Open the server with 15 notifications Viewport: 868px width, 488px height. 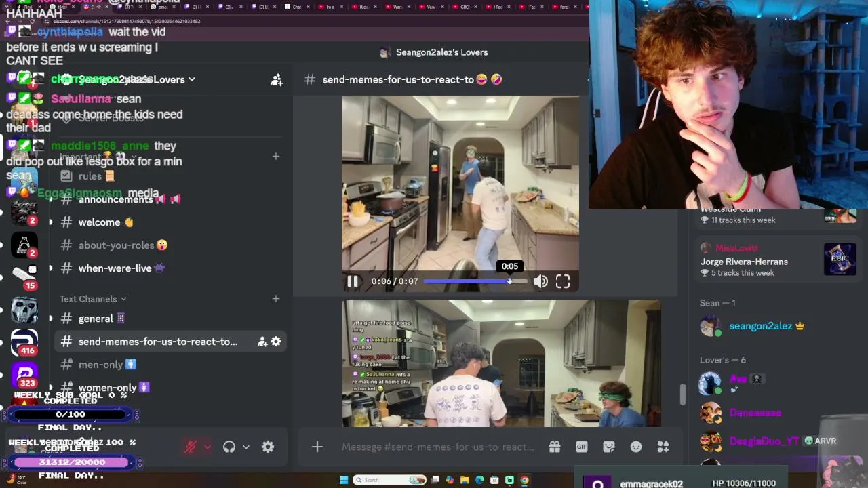[24, 277]
